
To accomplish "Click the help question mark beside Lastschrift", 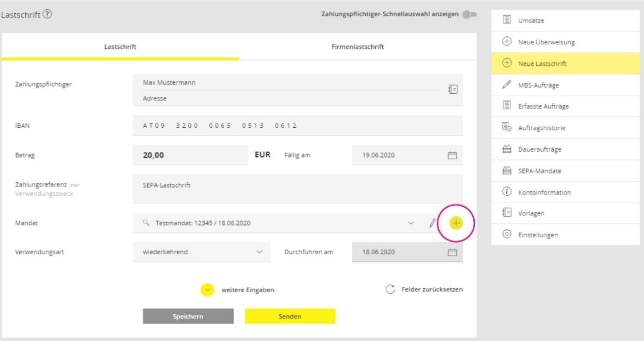I will coord(47,14).
